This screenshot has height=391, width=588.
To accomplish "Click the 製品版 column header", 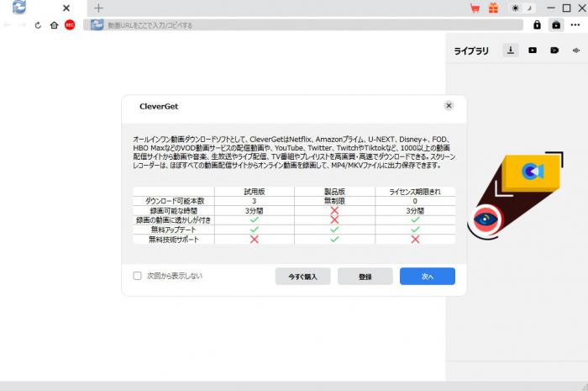I will (334, 192).
